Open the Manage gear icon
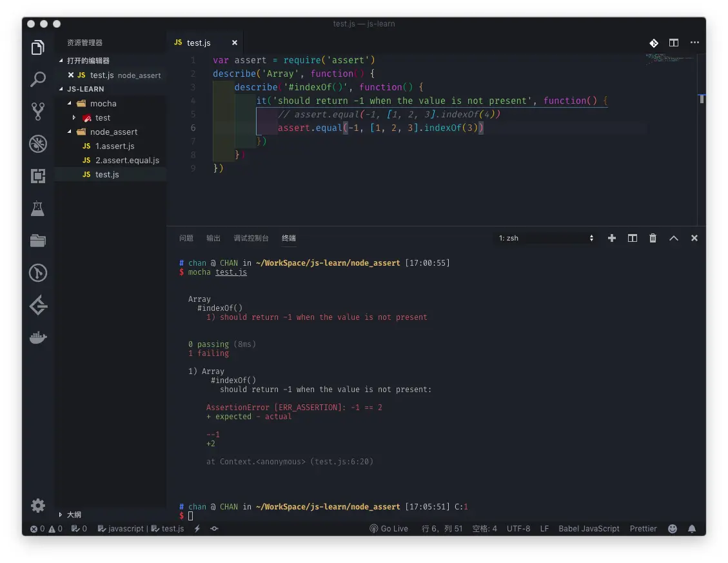The height and width of the screenshot is (563, 728). 38,506
